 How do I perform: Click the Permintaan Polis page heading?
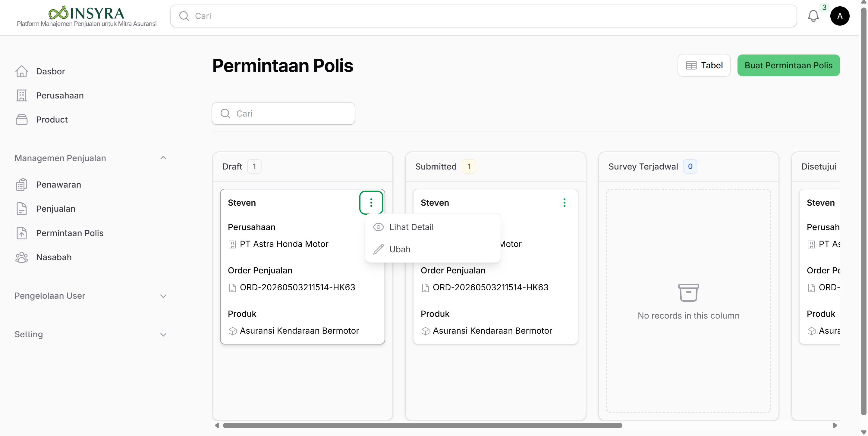[282, 65]
